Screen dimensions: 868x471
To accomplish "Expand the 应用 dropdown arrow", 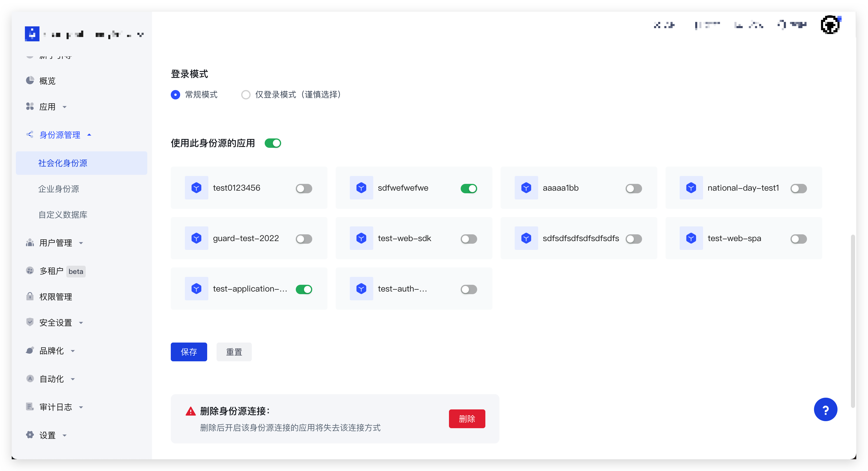I will (x=65, y=107).
